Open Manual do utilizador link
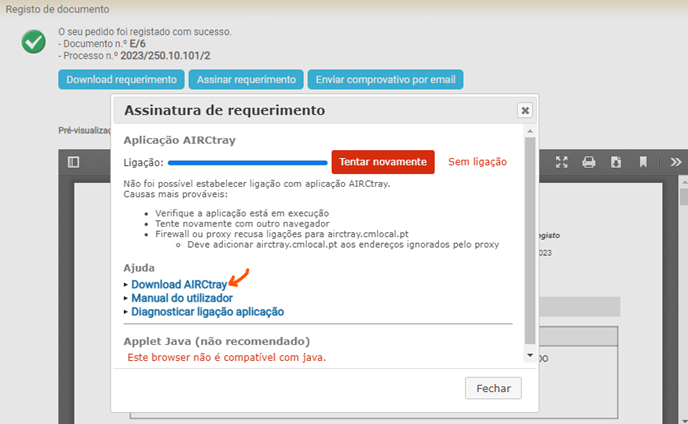This screenshot has width=688, height=424. pyautogui.click(x=181, y=298)
